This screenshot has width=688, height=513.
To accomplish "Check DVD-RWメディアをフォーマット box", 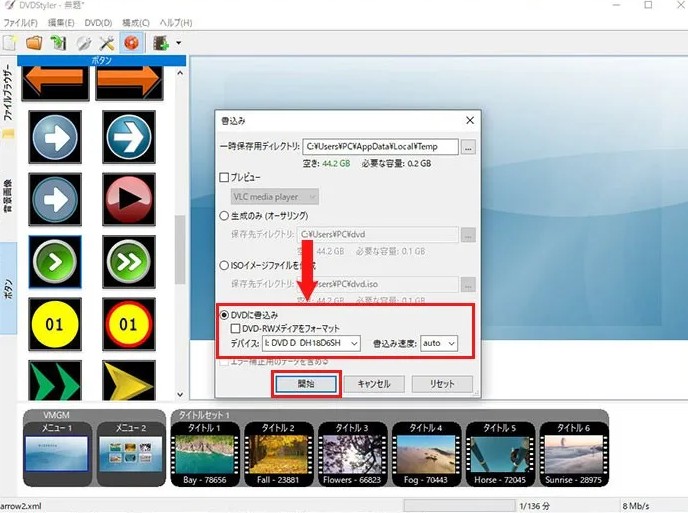I will (x=236, y=328).
